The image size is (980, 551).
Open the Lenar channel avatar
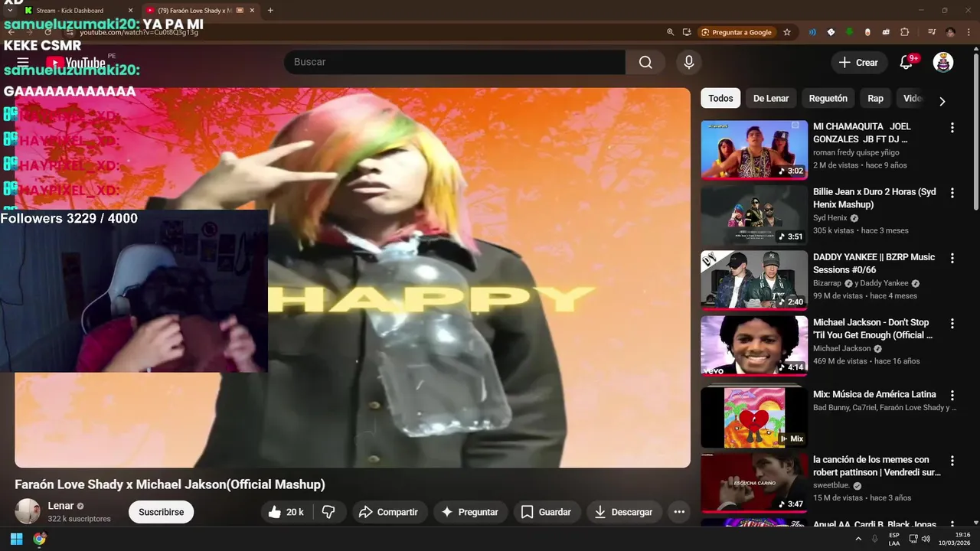pyautogui.click(x=28, y=511)
